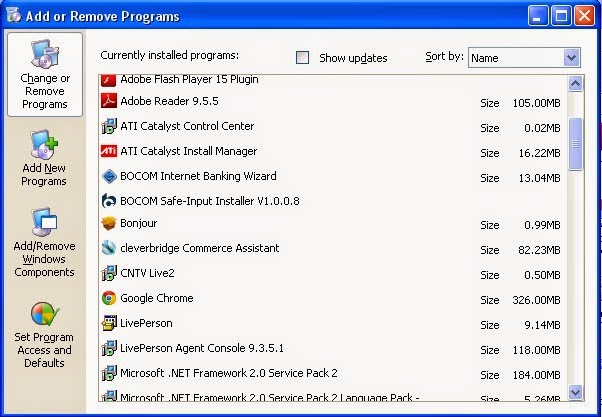This screenshot has height=417, width=602.
Task: Click the 82.23MB size value
Action: pos(539,250)
